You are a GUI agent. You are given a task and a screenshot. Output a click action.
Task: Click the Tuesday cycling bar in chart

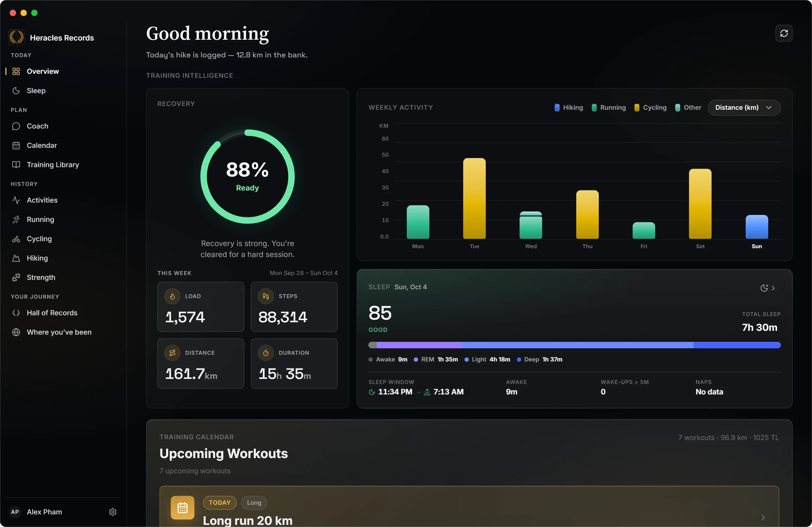[x=474, y=198]
